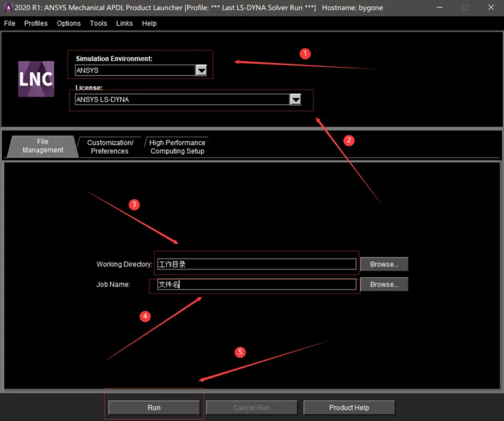Open Product Help
This screenshot has width=504, height=421.
click(349, 408)
